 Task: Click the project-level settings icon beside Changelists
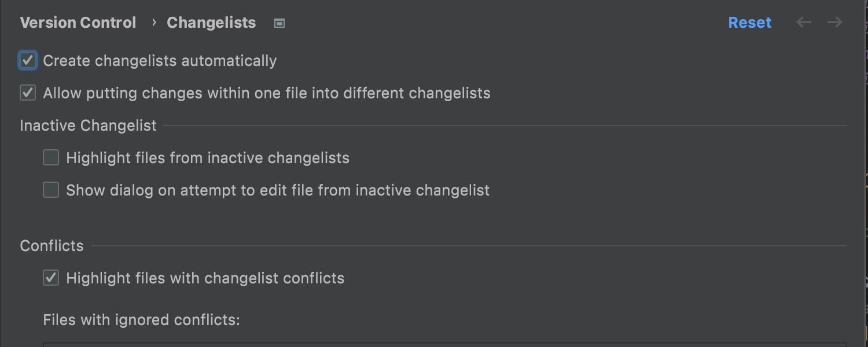click(x=279, y=23)
